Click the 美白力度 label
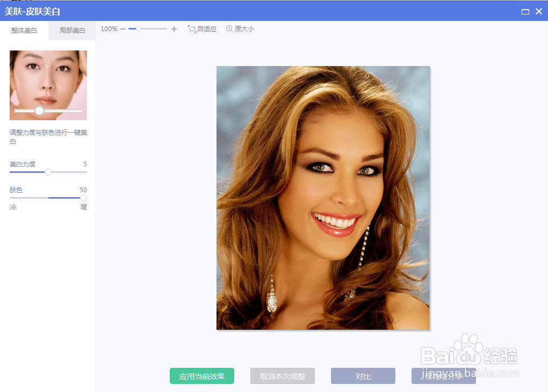 click(23, 164)
